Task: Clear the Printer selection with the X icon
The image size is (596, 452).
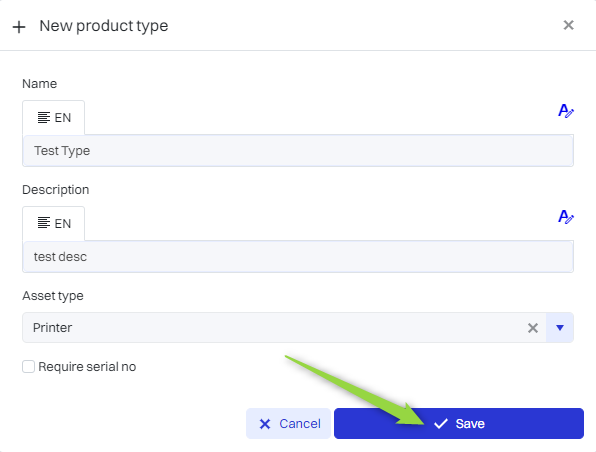Action: pyautogui.click(x=533, y=328)
